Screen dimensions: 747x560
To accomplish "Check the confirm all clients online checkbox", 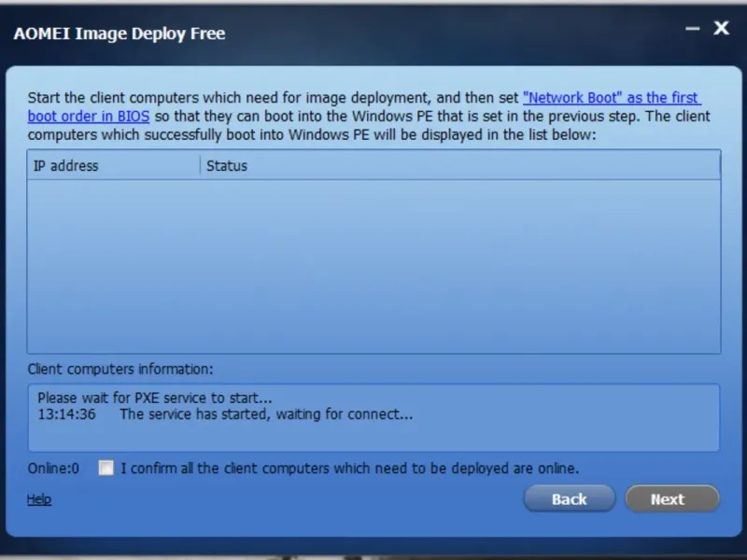I will 106,468.
